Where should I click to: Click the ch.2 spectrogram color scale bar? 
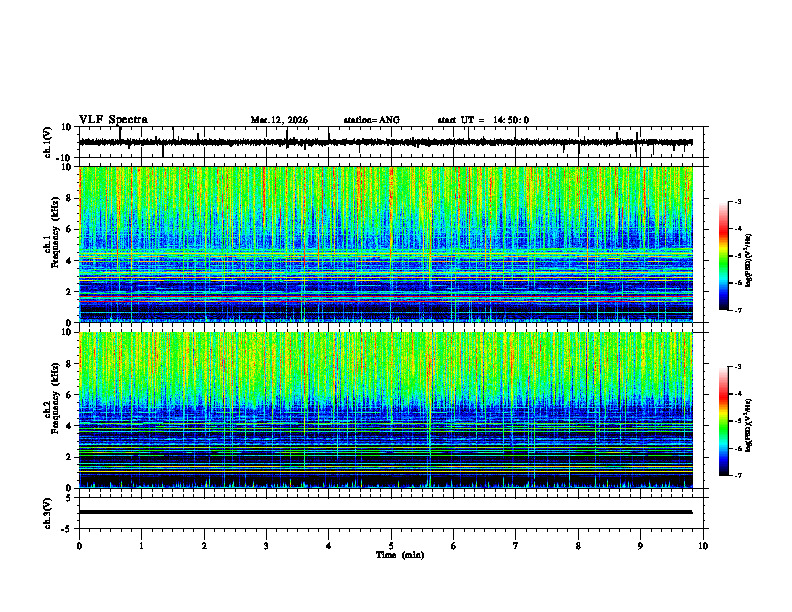coord(723,421)
